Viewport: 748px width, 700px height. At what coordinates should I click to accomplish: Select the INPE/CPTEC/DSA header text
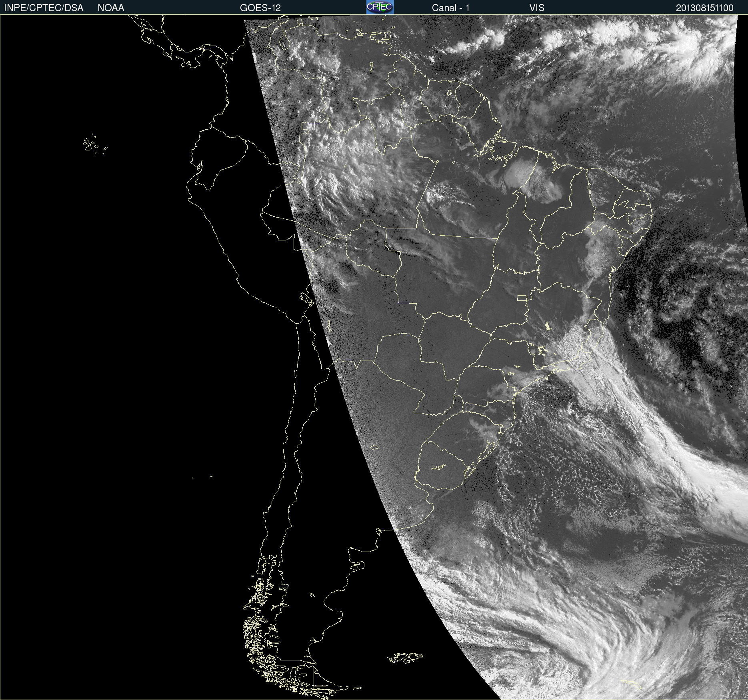point(44,8)
